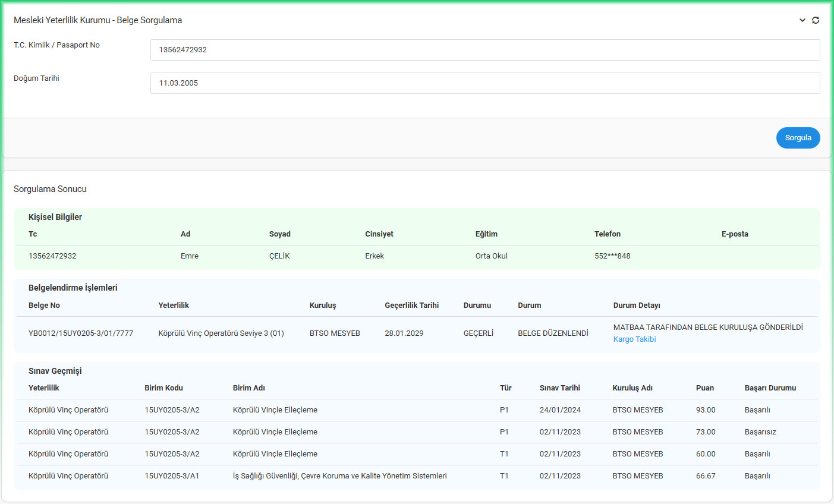Select the Sorgulama Sonucu title
The image size is (834, 504).
tap(50, 189)
